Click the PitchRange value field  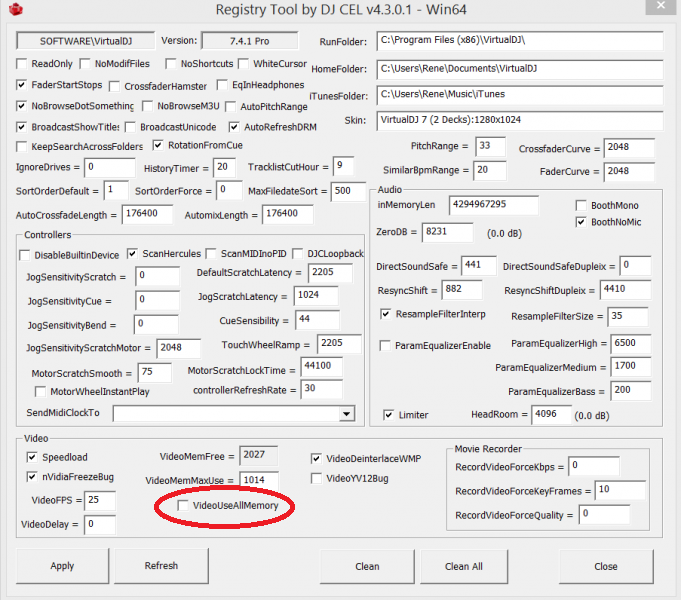click(x=491, y=146)
